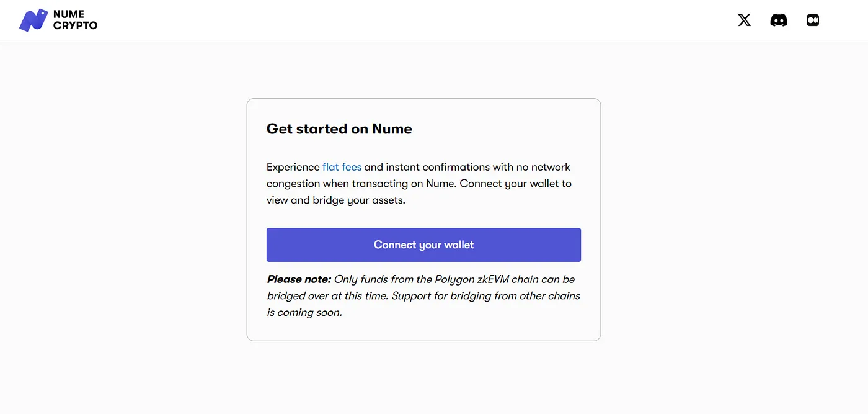The height and width of the screenshot is (414, 868).
Task: Click the congestion when transacting on Nume line
Action: click(x=361, y=184)
